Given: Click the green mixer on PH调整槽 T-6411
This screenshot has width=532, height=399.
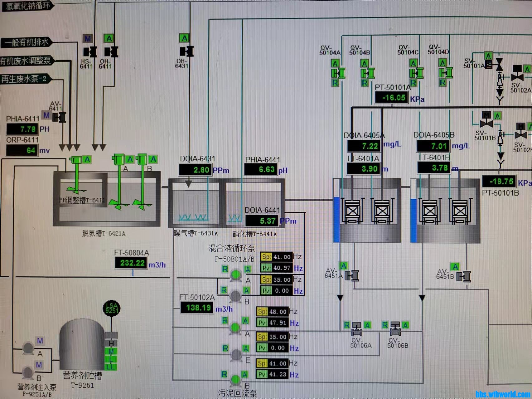Looking at the screenshot, I should [x=76, y=175].
